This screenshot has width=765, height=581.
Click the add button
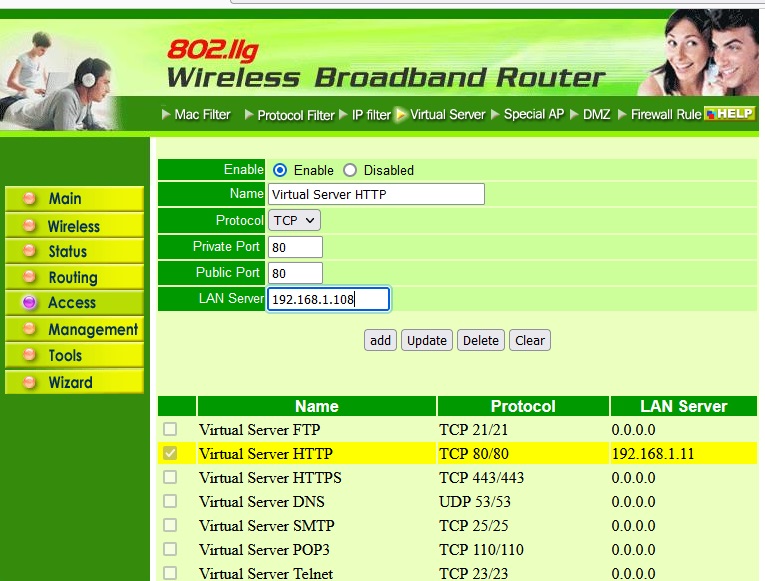[x=381, y=340]
